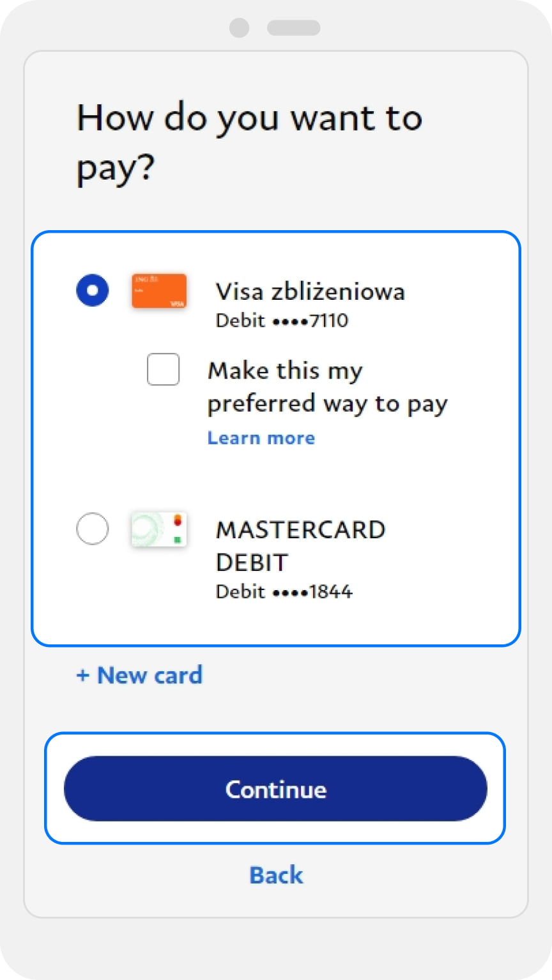
Task: Click the white Mastercard card icon
Action: (158, 529)
